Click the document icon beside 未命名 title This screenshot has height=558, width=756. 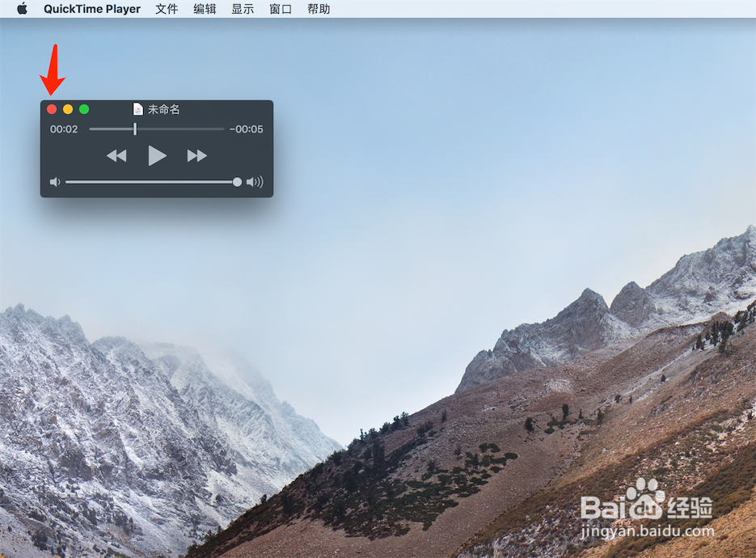137,108
